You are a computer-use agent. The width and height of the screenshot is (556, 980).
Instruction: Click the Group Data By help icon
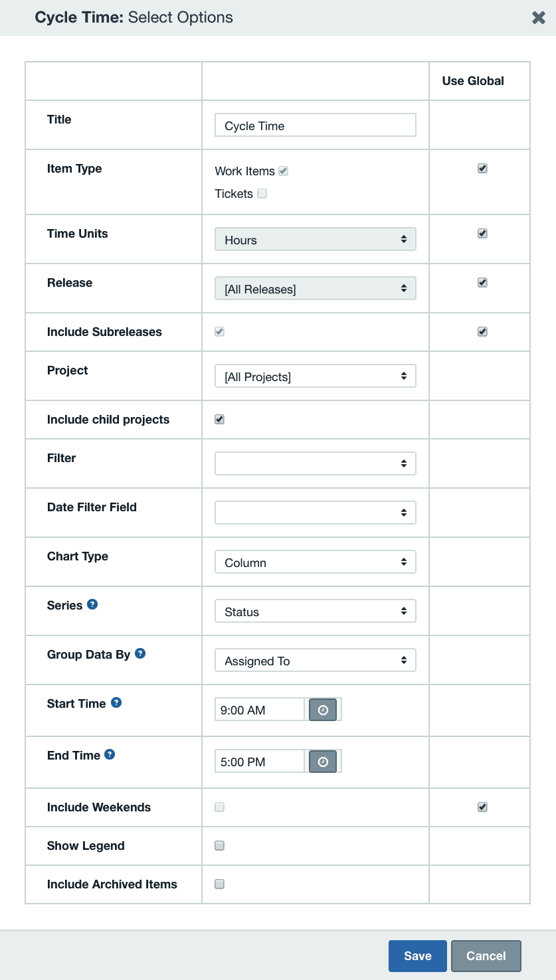[140, 653]
